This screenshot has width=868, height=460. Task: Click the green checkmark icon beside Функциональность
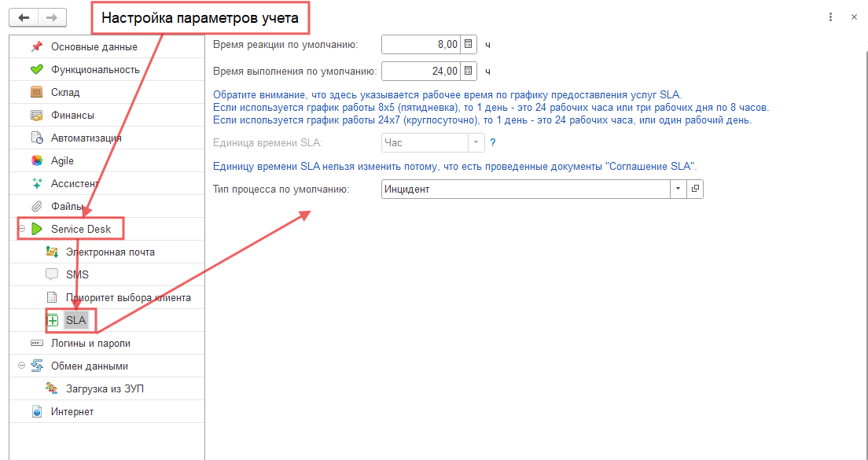pos(37,70)
